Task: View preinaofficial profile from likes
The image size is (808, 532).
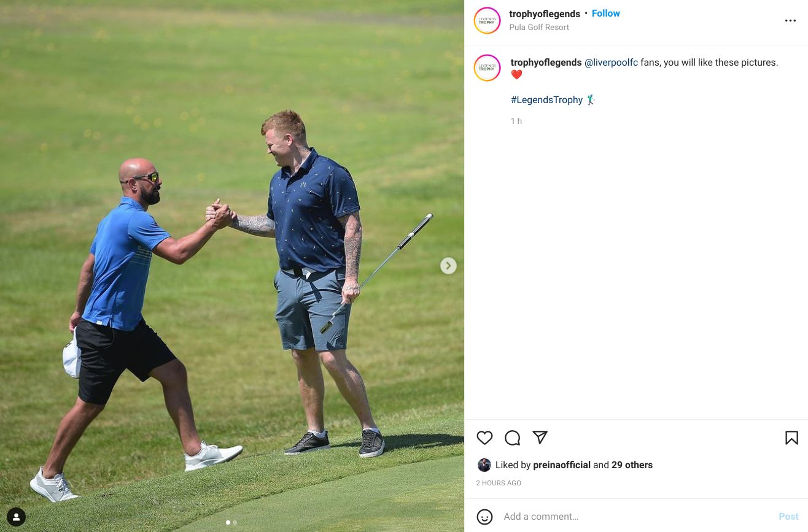Action: tap(562, 465)
